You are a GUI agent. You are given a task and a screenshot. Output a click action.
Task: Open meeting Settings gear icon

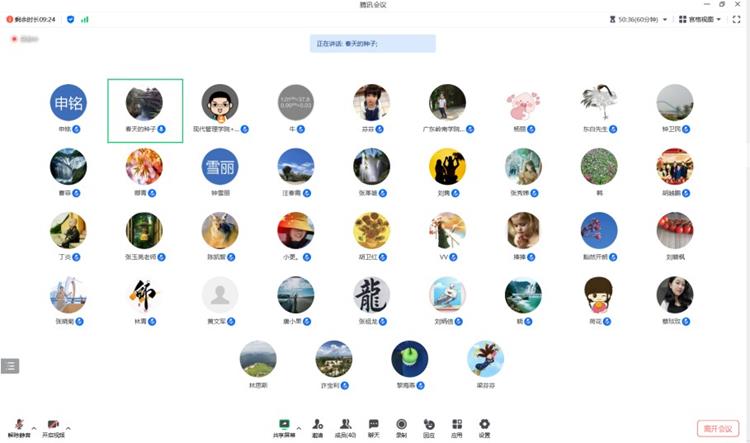point(484,425)
